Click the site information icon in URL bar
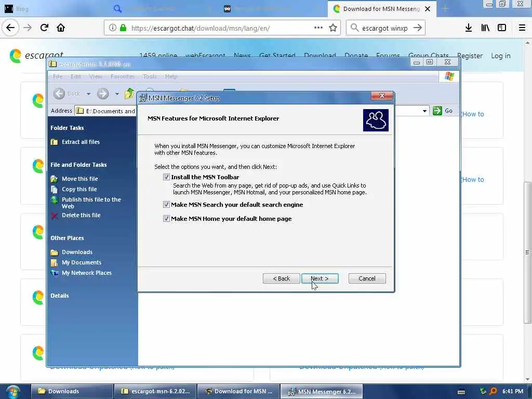This screenshot has width=532, height=399. (113, 28)
